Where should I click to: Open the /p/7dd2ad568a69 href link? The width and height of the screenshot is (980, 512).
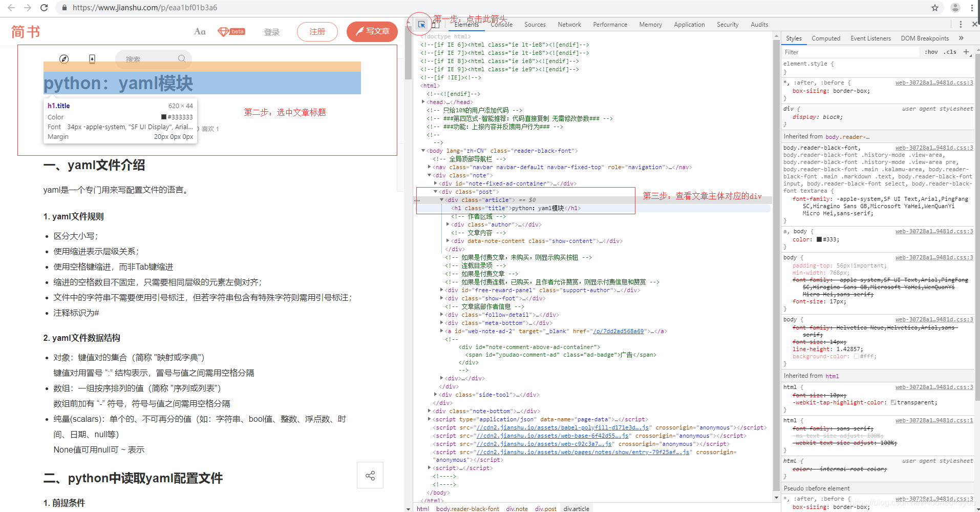click(619, 331)
